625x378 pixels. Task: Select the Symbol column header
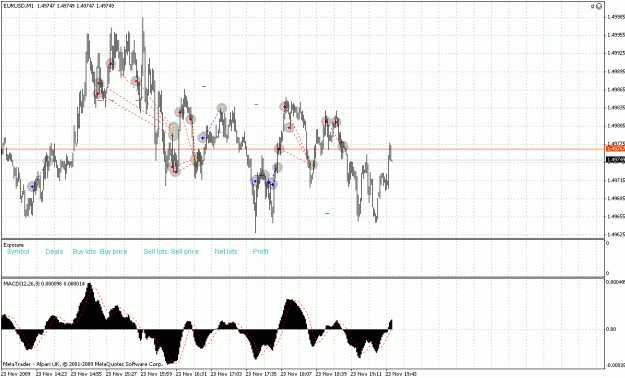[18, 252]
